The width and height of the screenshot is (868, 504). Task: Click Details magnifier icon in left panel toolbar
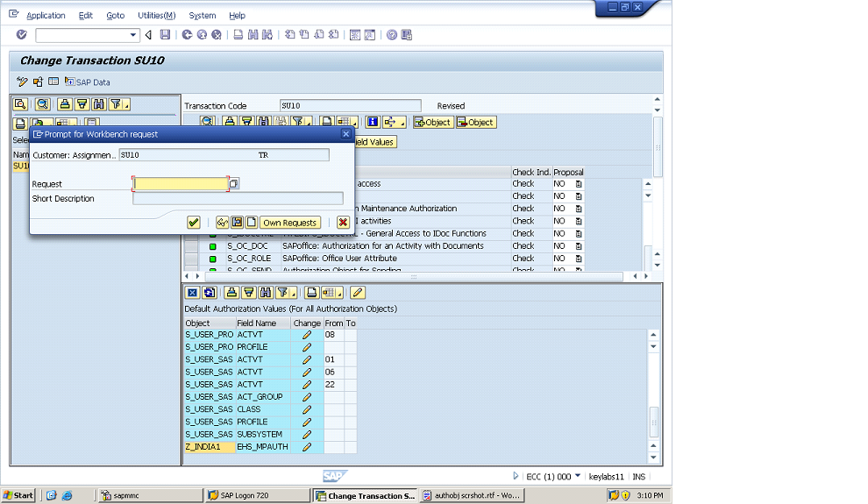click(x=20, y=104)
